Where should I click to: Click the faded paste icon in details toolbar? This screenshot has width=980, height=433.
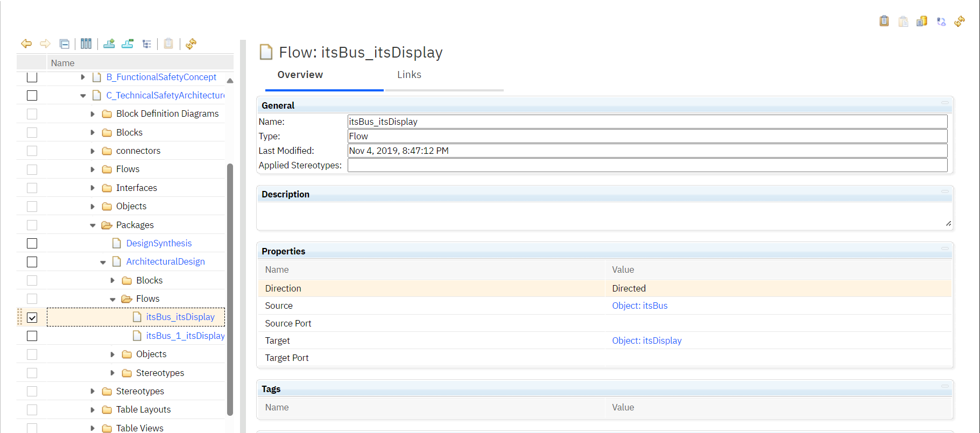coord(904,21)
